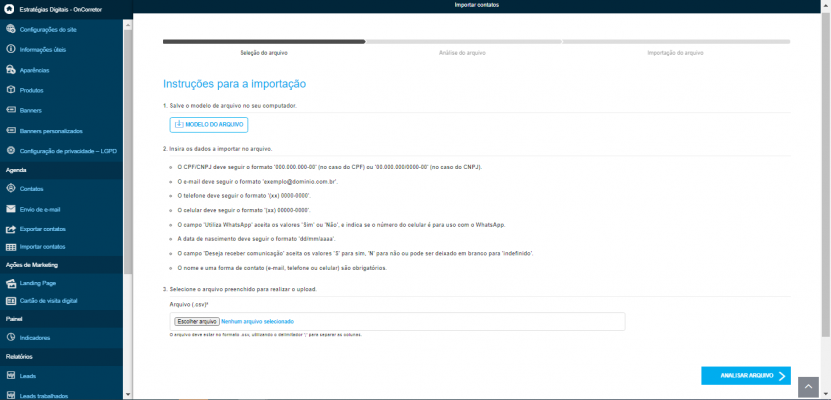Image resolution: width=831 pixels, height=400 pixels.
Task: Click the back-to-top arrow button
Action: [x=809, y=387]
